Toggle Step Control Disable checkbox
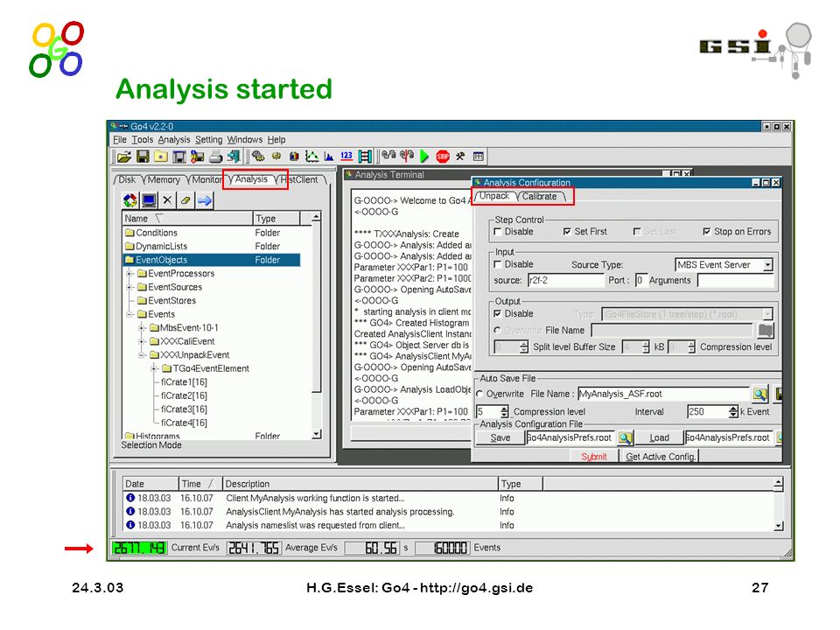Screen dimensions: 840x630 tap(498, 231)
